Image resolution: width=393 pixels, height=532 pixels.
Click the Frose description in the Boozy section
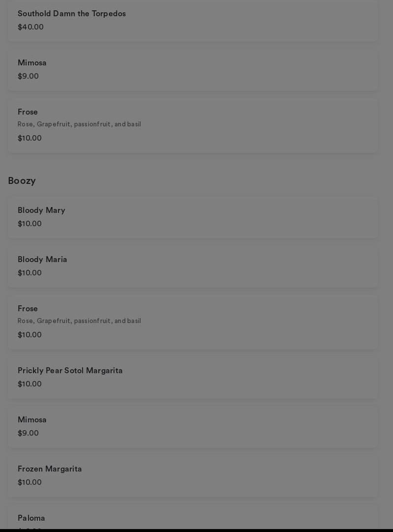click(79, 321)
